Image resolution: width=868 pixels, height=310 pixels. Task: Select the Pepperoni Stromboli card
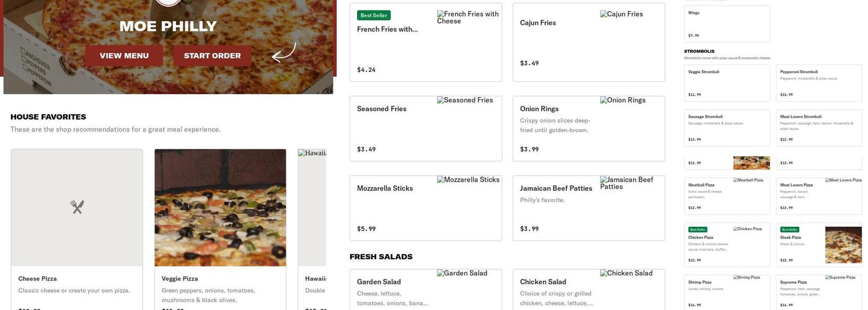[818, 83]
